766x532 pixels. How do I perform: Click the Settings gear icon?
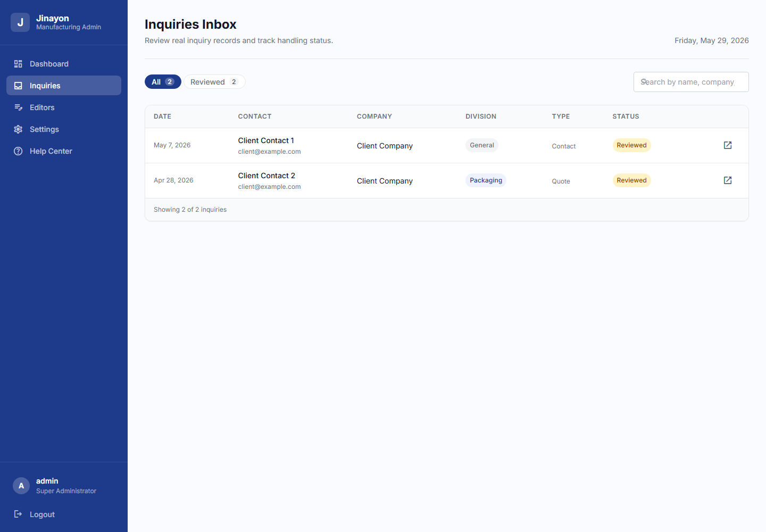(18, 129)
